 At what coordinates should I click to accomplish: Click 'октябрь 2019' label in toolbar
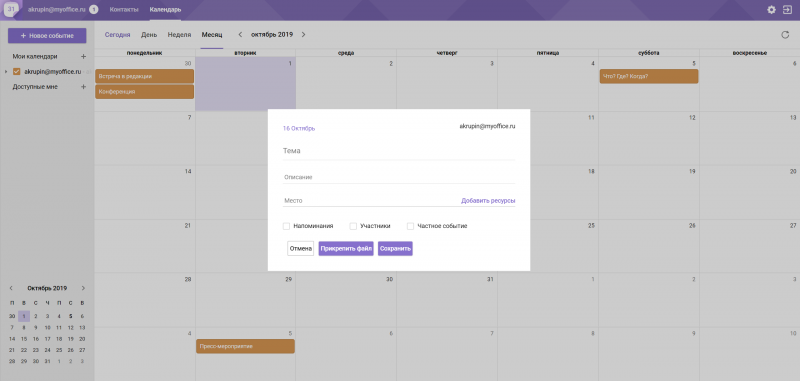tap(272, 35)
